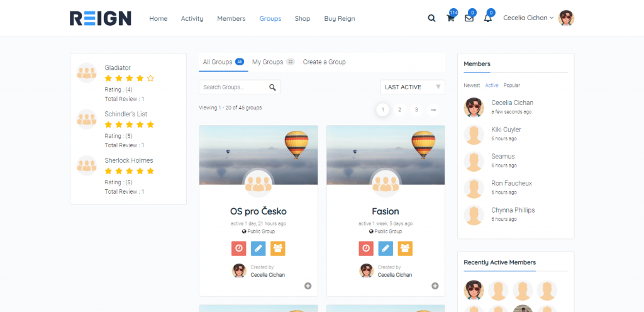Click the Reign logo
The width and height of the screenshot is (644, 312).
(101, 18)
